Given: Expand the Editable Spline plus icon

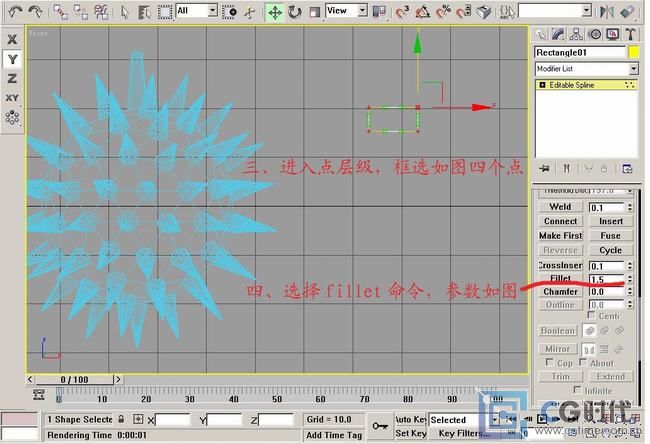Looking at the screenshot, I should click(x=542, y=85).
